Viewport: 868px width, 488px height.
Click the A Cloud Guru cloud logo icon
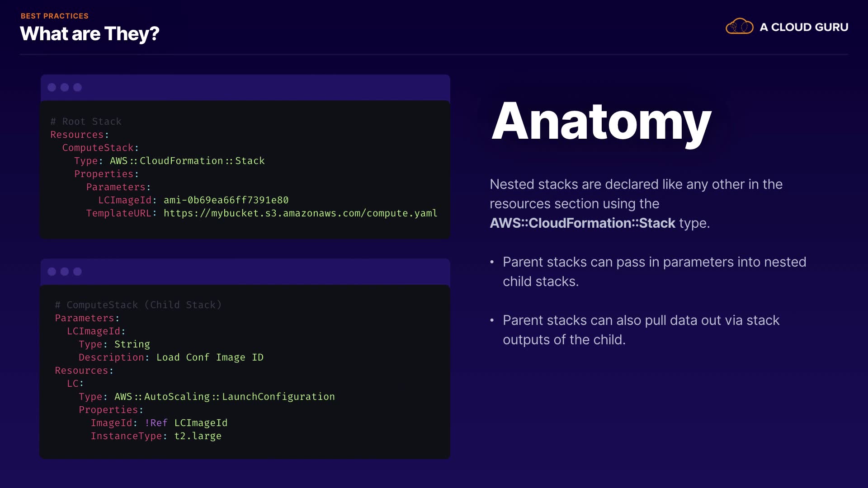coord(739,27)
